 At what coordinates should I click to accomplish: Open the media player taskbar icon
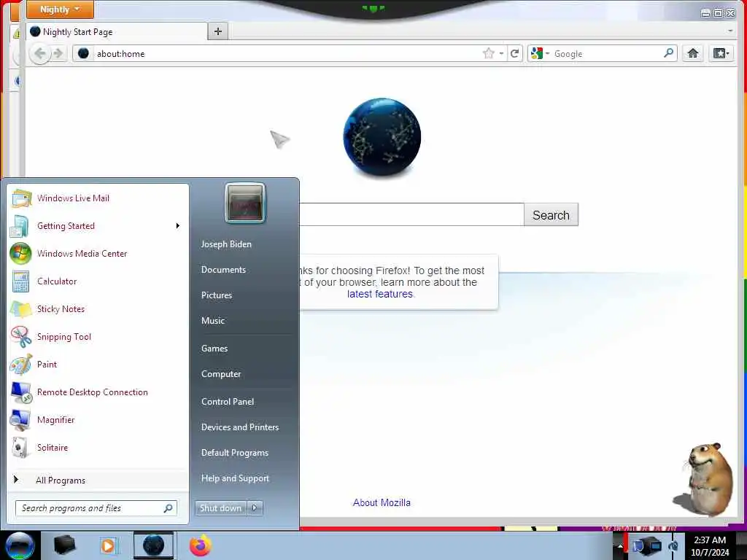click(108, 545)
